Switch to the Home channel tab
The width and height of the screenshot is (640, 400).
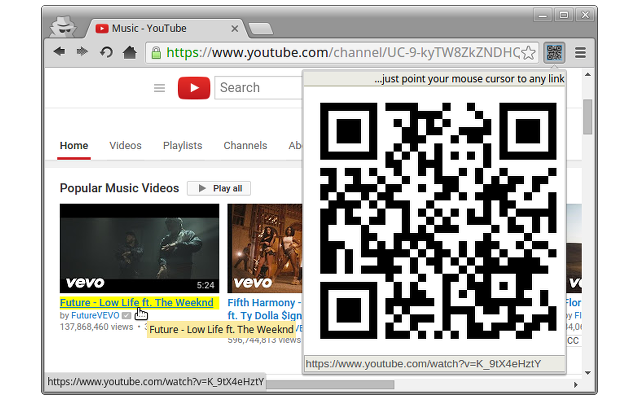(74, 146)
